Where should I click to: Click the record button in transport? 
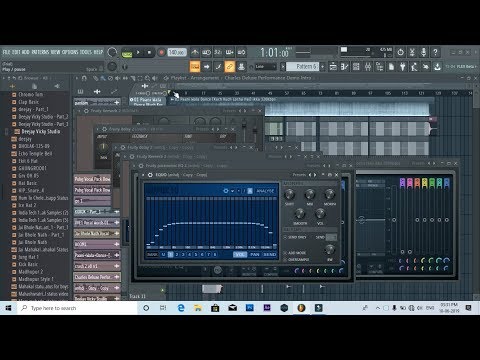coord(161,52)
